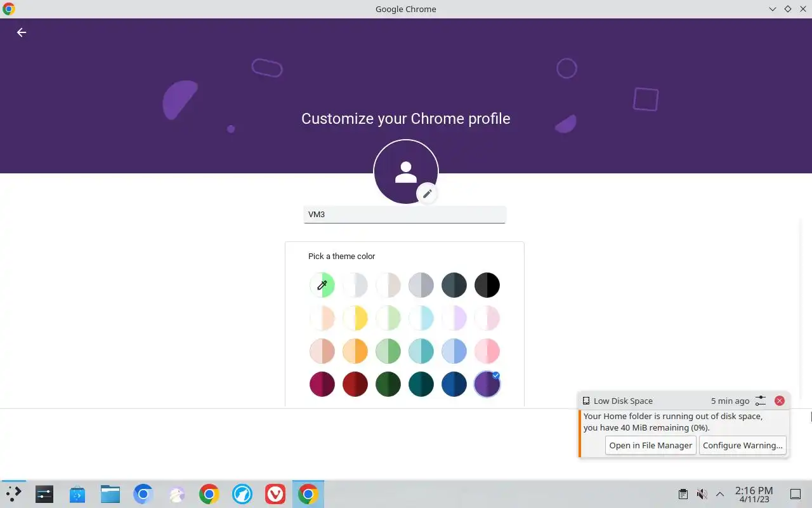Open notification settings sliders icon
This screenshot has width=812, height=508.
click(x=761, y=401)
